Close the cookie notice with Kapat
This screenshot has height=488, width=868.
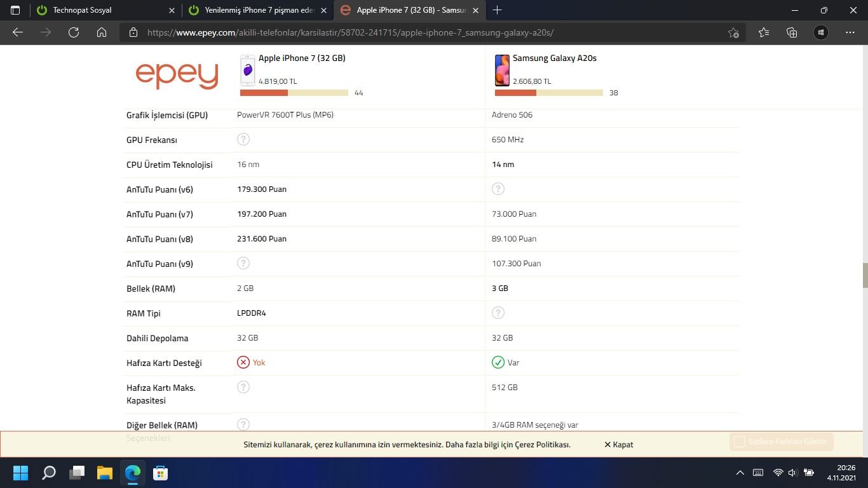(x=618, y=445)
